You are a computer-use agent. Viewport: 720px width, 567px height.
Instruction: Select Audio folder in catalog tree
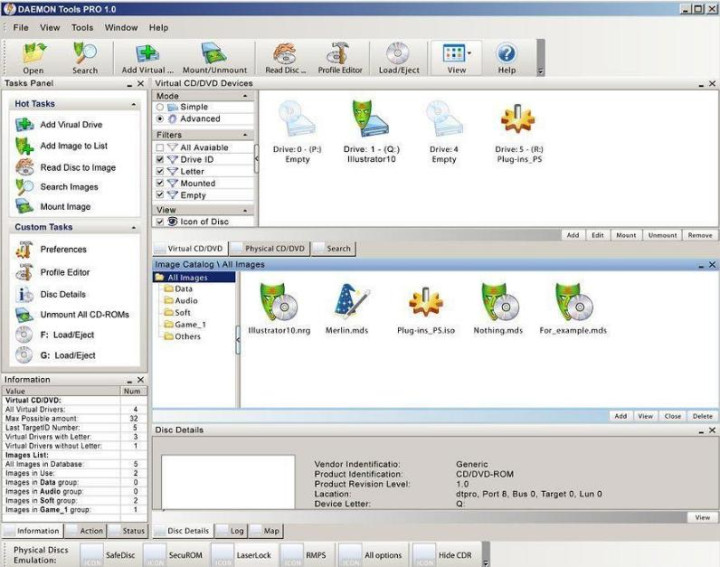181,300
